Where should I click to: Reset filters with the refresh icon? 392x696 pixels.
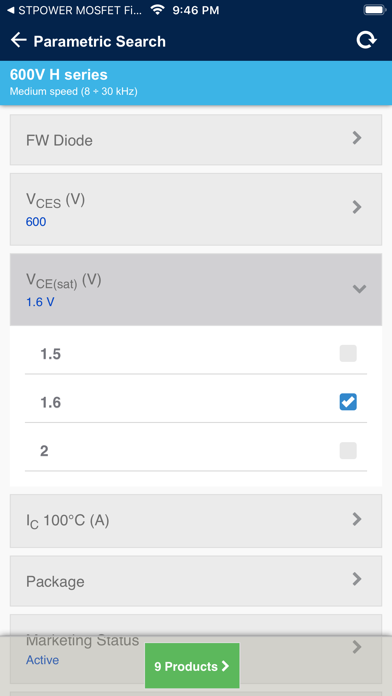[x=366, y=40]
